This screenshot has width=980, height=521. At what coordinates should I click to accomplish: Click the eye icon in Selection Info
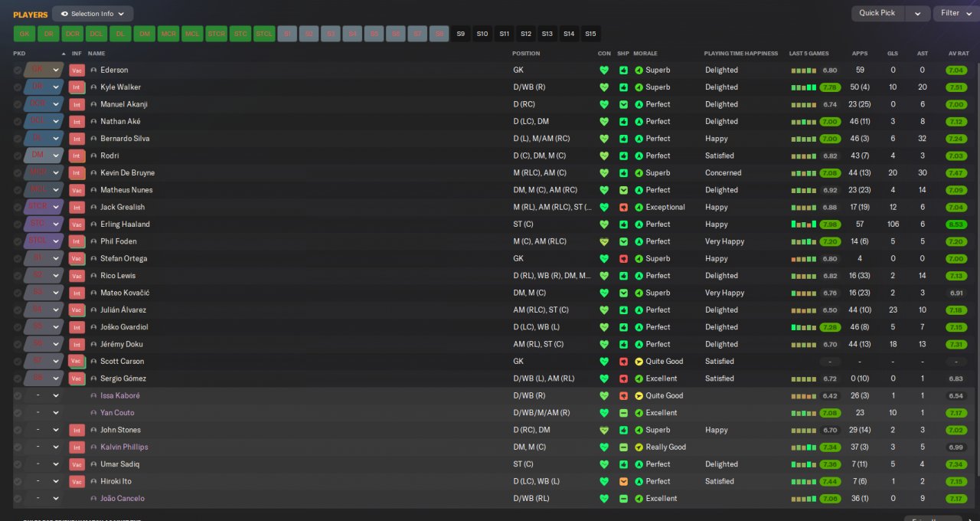(x=64, y=14)
